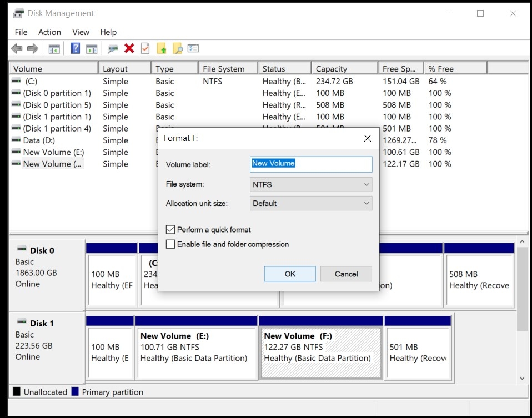Open the Action menu

click(x=49, y=32)
